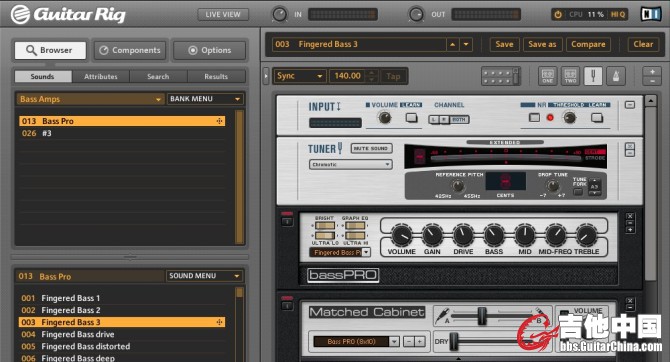670x362 pixels.
Task: Open the preset list down arrow next to Fingered Bass 3
Action: [x=466, y=44]
